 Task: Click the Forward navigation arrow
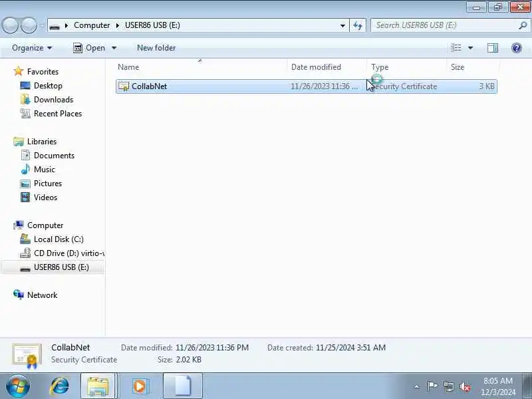tap(29, 25)
